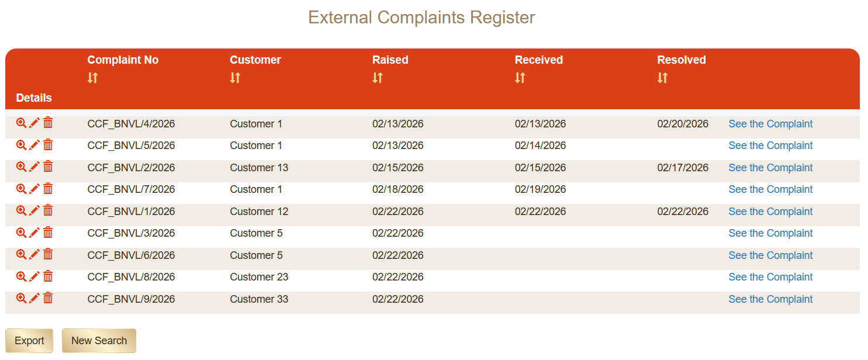Sort by Received date arrows

click(520, 78)
